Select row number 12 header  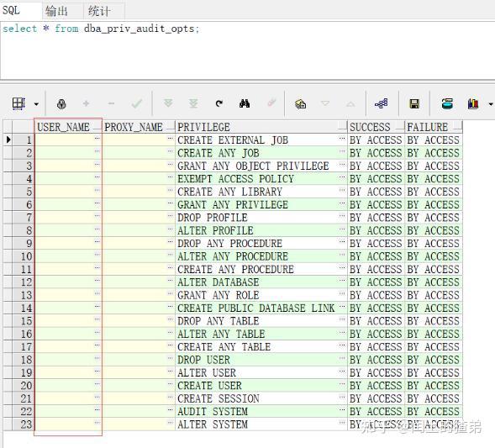click(x=24, y=282)
